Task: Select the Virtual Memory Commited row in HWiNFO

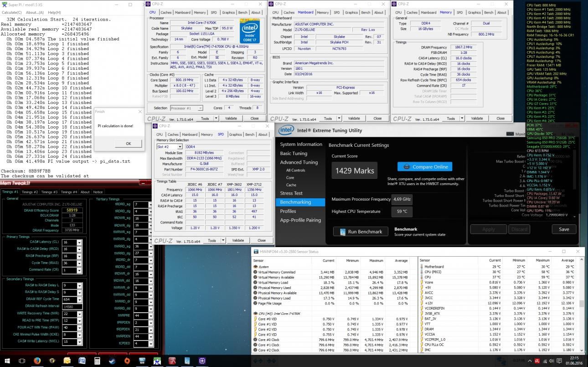Action: coord(334,272)
